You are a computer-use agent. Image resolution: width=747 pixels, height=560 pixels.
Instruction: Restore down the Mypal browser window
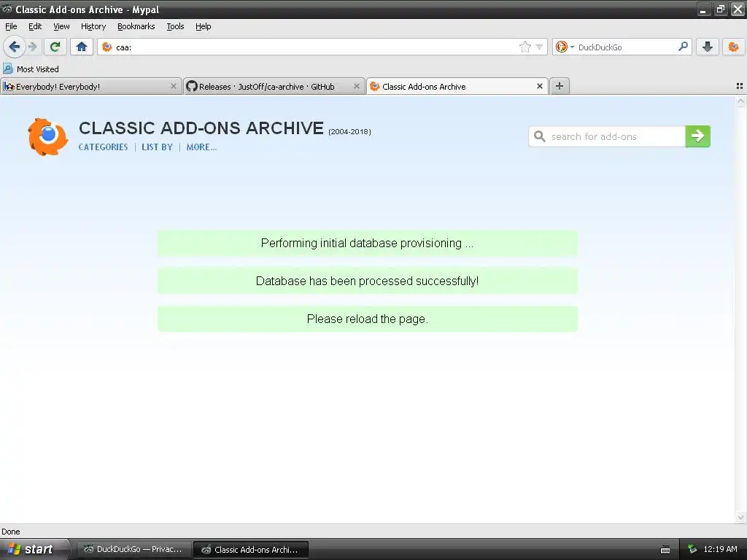pos(720,9)
